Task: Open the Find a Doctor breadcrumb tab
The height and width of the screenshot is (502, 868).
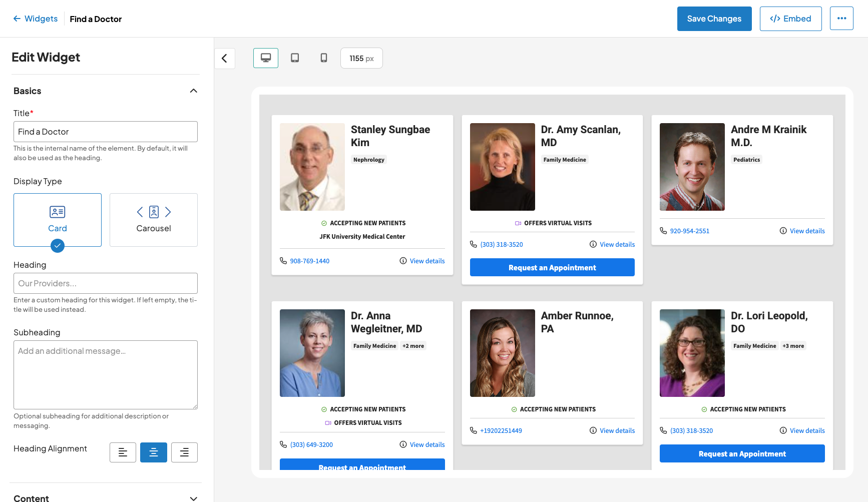Action: click(x=96, y=19)
